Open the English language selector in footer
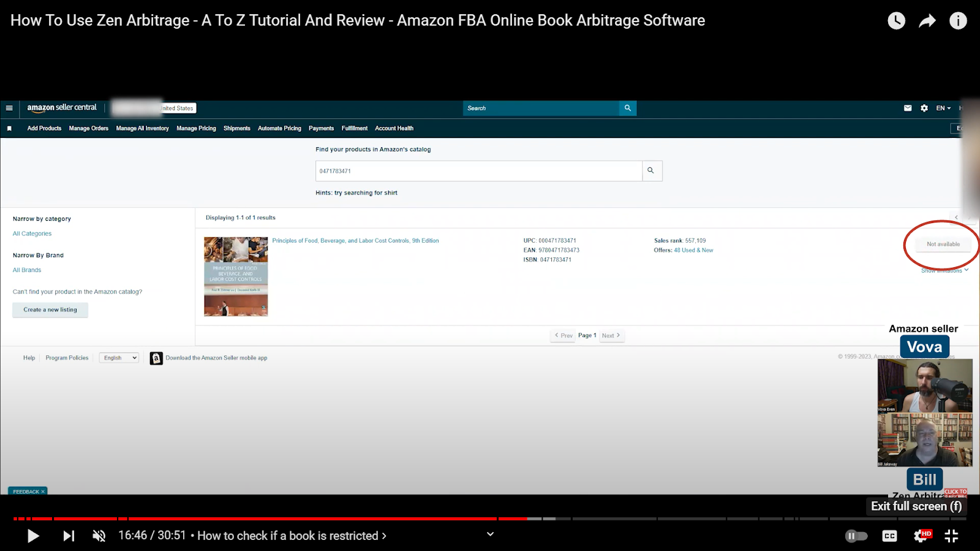 click(119, 358)
